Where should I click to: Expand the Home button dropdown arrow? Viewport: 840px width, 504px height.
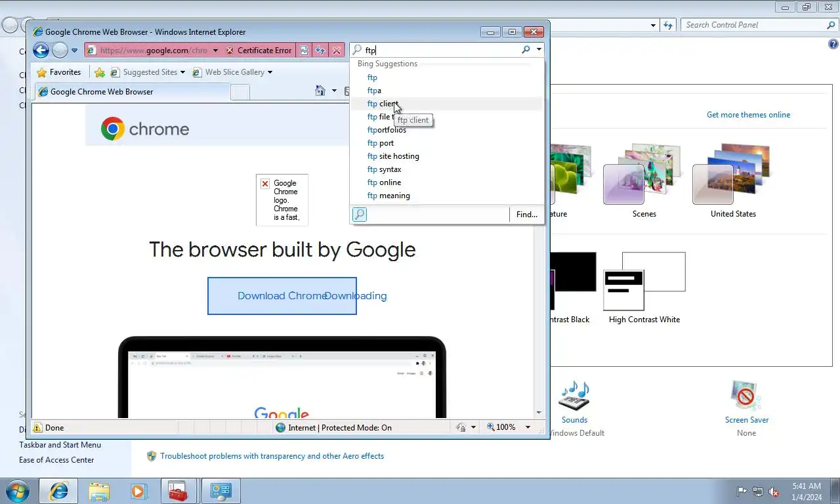coord(334,91)
